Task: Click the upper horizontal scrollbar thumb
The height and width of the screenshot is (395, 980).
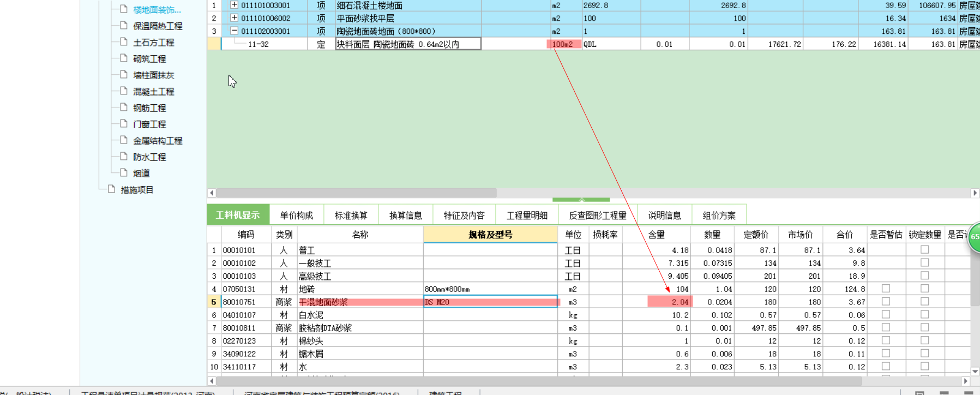Action: click(357, 193)
